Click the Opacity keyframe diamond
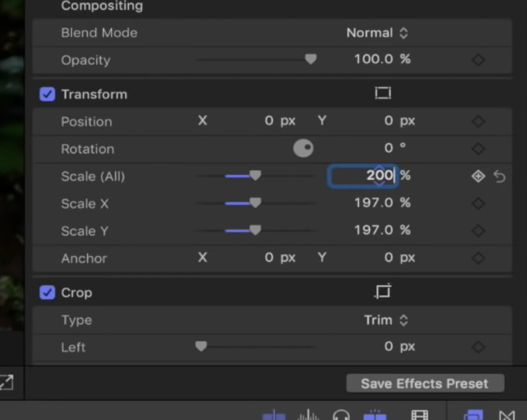The width and height of the screenshot is (527, 420). 478,60
